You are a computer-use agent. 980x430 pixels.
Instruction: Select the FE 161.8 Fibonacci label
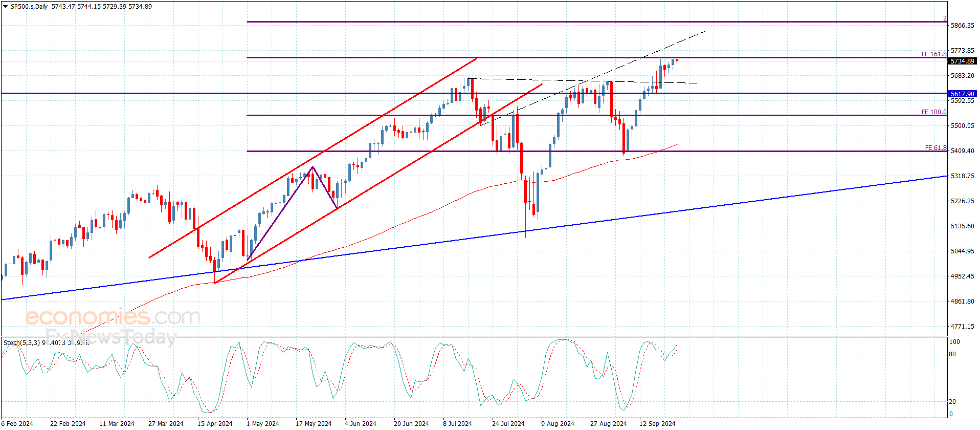(x=934, y=54)
